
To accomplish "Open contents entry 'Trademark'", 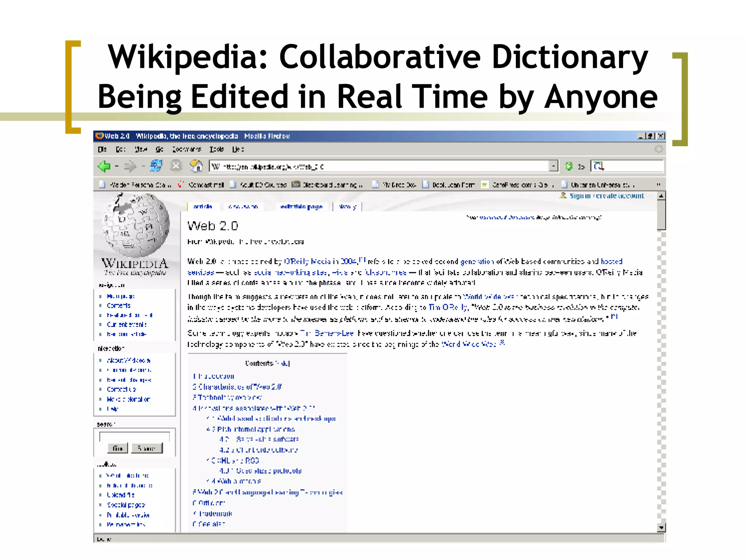I will click(212, 514).
